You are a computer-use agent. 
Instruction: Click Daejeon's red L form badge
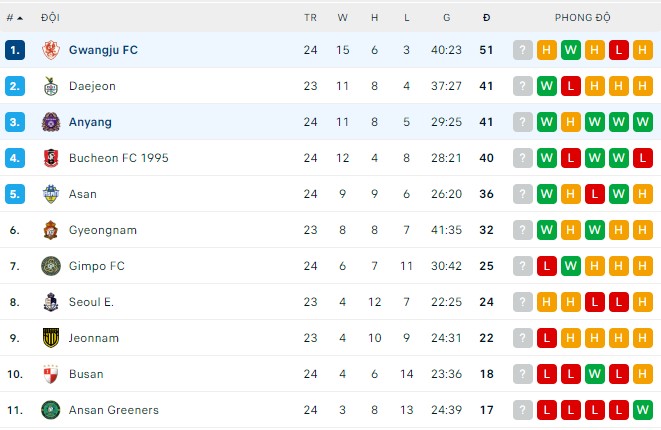571,86
